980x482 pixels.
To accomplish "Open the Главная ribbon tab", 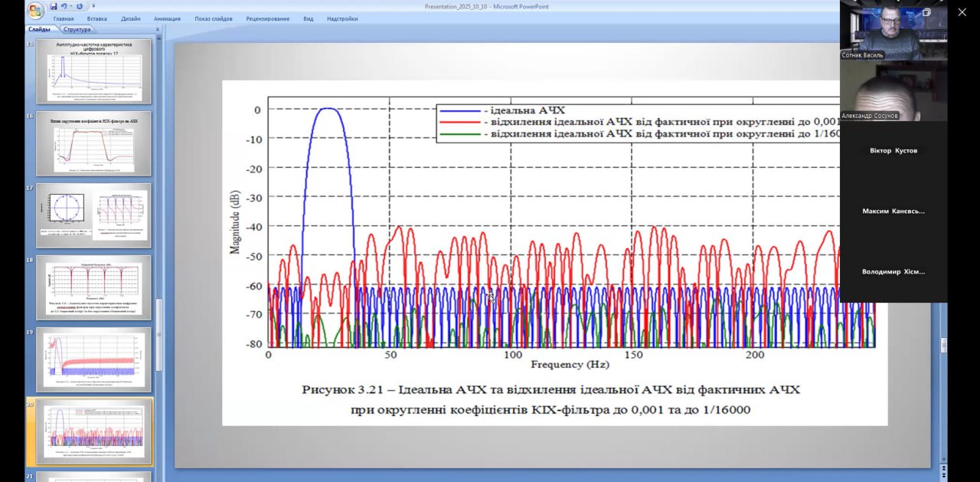I will (64, 18).
